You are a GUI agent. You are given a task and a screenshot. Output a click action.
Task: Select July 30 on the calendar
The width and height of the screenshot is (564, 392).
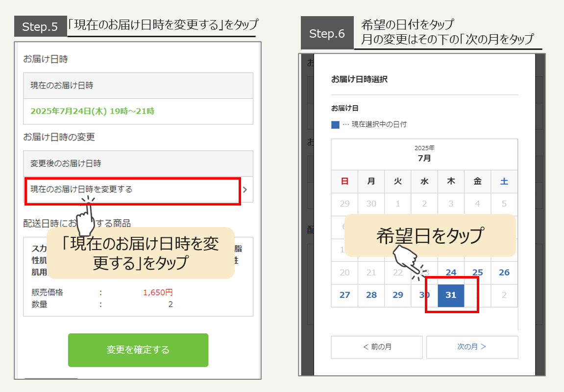[424, 295]
